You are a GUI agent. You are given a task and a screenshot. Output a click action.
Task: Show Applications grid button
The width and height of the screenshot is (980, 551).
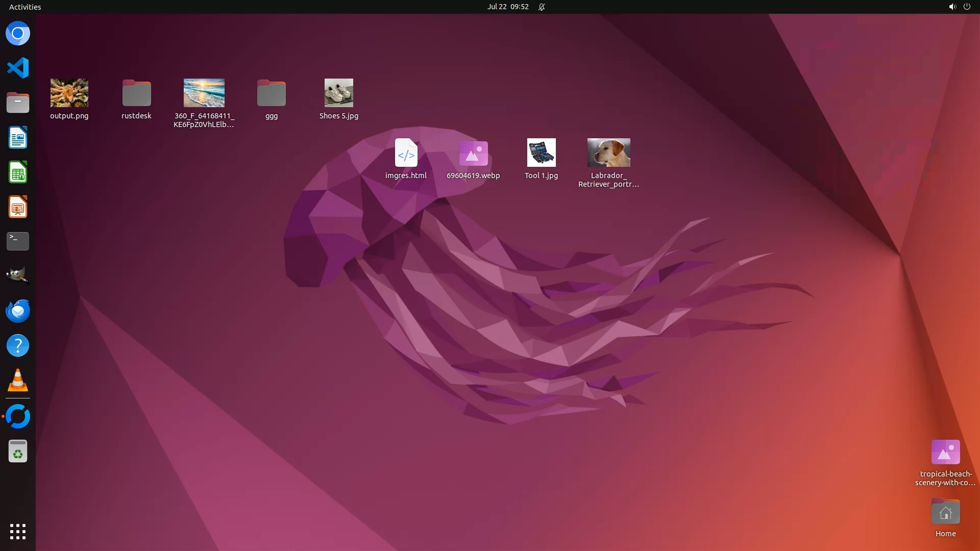pos(18,532)
